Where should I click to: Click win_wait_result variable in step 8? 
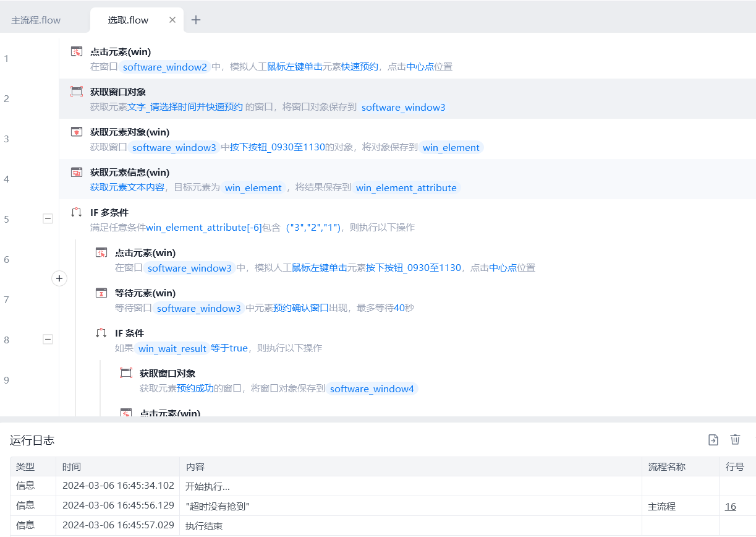(172, 348)
